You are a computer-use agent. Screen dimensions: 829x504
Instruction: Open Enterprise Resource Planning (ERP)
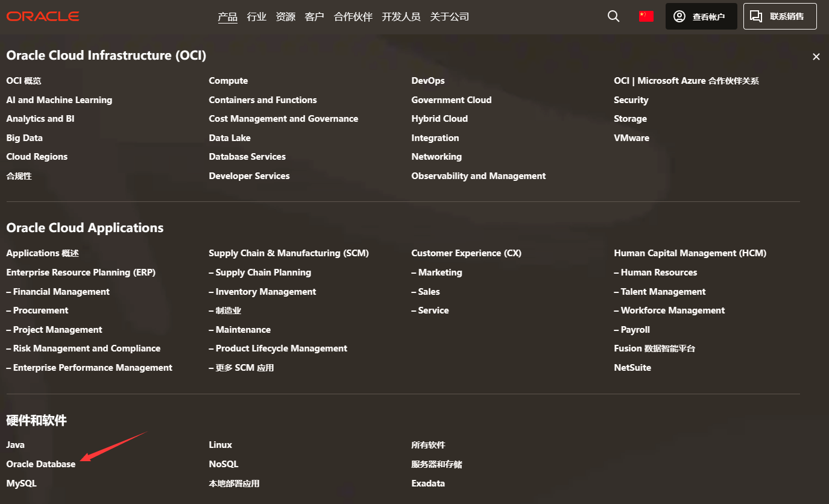[81, 272]
